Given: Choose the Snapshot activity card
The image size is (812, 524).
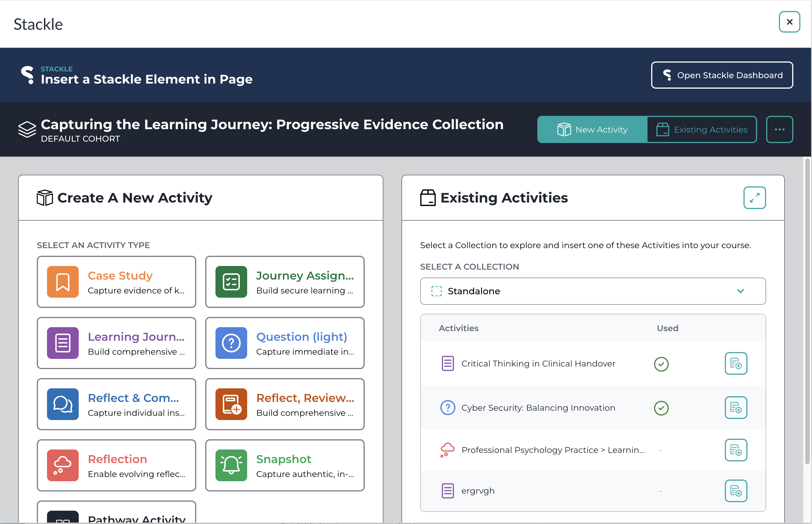Looking at the screenshot, I should pyautogui.click(x=285, y=465).
